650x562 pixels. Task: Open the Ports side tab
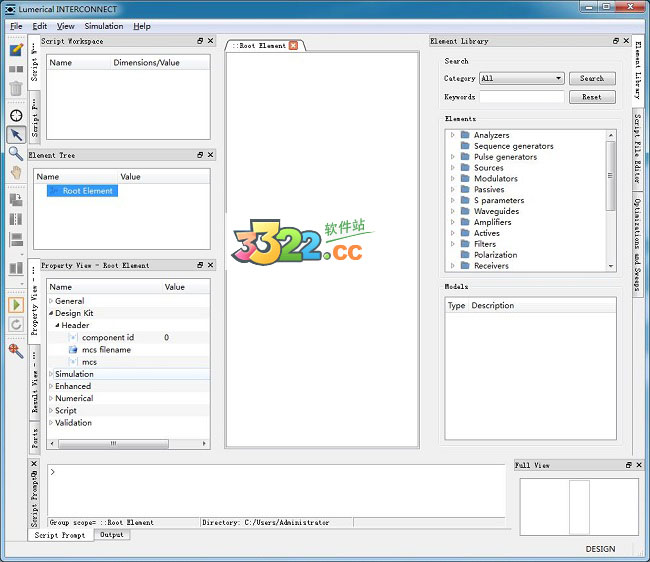35,438
